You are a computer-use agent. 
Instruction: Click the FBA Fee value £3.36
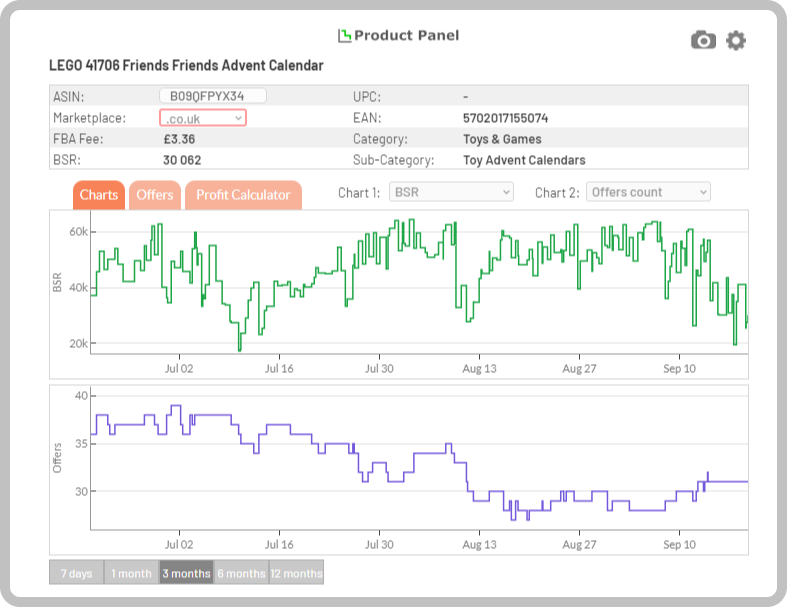pos(179,139)
